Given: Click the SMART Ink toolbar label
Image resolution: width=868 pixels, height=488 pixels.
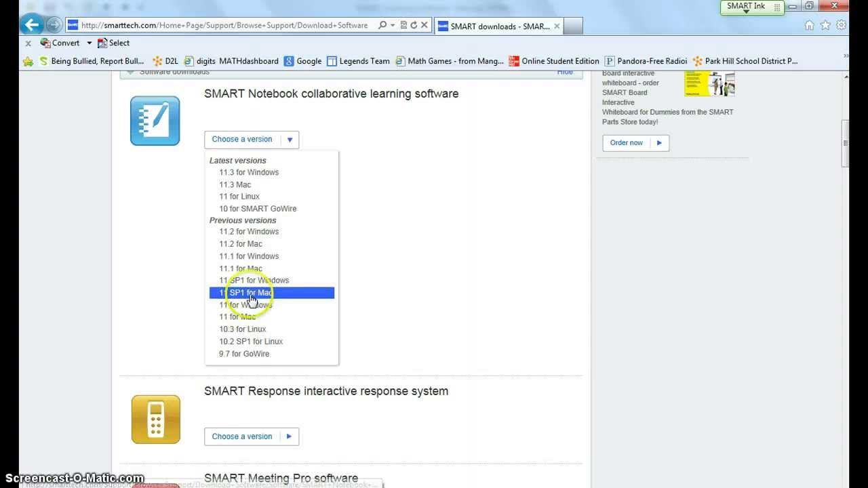Looking at the screenshot, I should click(x=746, y=6).
